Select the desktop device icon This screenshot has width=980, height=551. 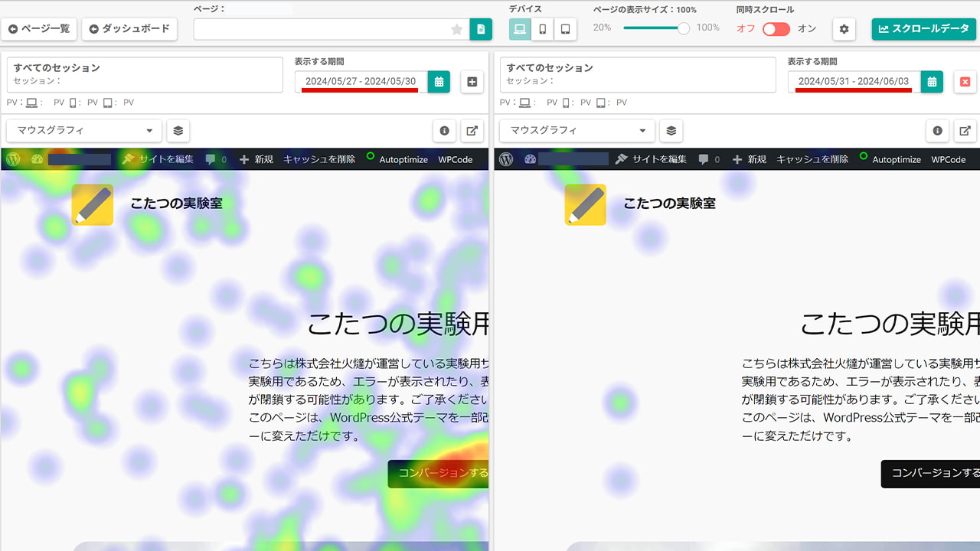[x=520, y=29]
